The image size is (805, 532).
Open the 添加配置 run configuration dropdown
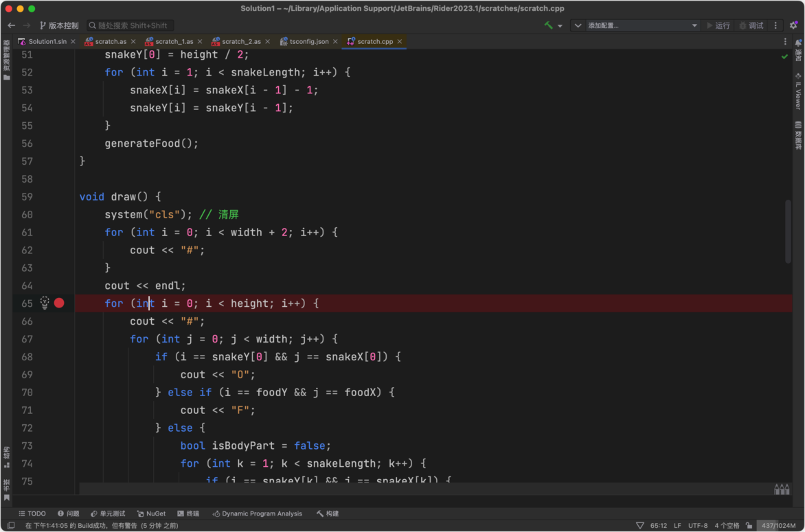click(x=642, y=25)
